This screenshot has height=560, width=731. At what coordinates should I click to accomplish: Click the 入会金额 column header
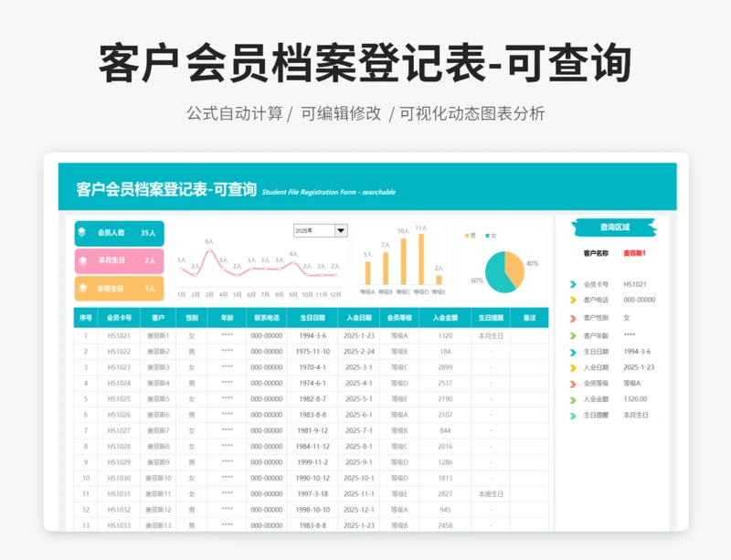click(x=445, y=318)
